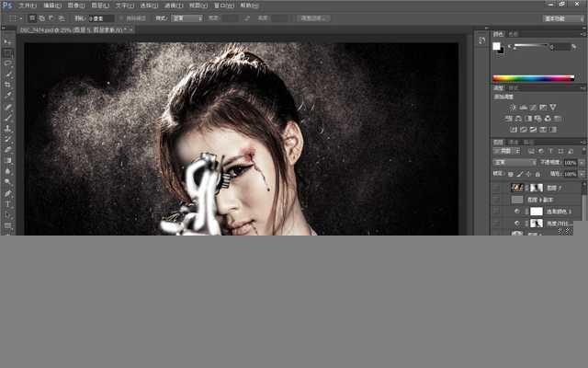Screen dimensions: 588x368
Task: Select the Lasso tool
Action: [7, 63]
